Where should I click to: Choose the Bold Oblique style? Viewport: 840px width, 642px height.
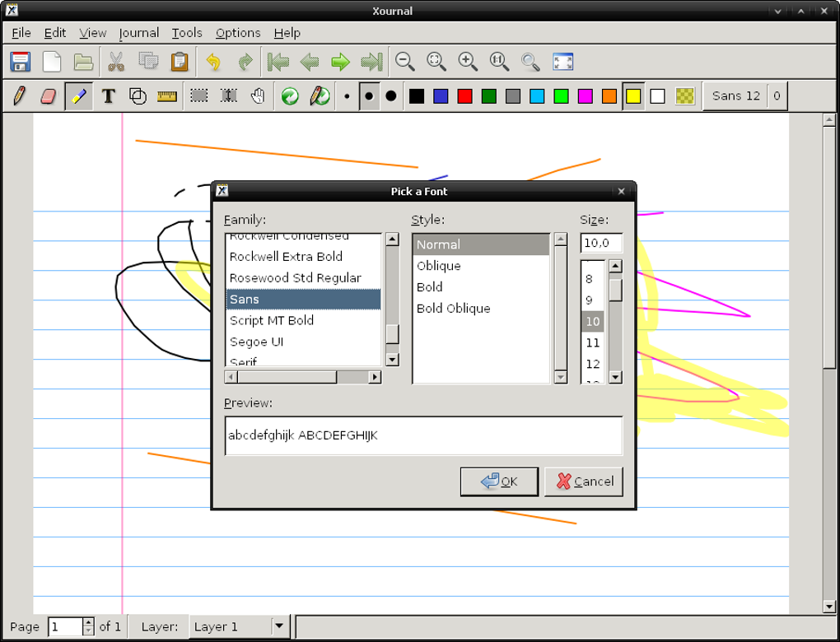tap(481, 309)
